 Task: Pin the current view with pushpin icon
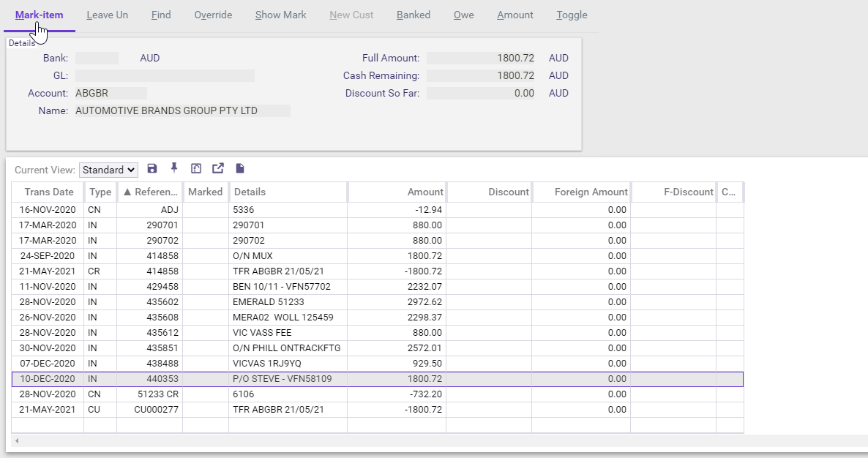(x=174, y=168)
